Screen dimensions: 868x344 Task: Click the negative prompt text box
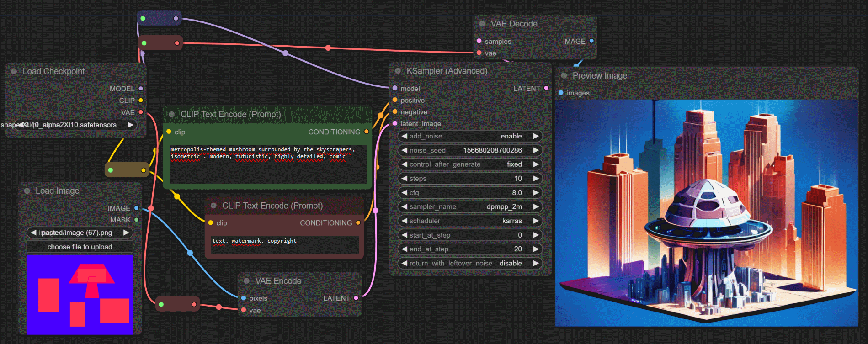coord(284,245)
